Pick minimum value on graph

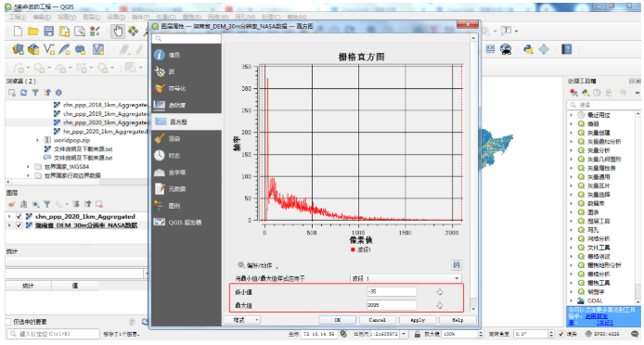pos(440,292)
